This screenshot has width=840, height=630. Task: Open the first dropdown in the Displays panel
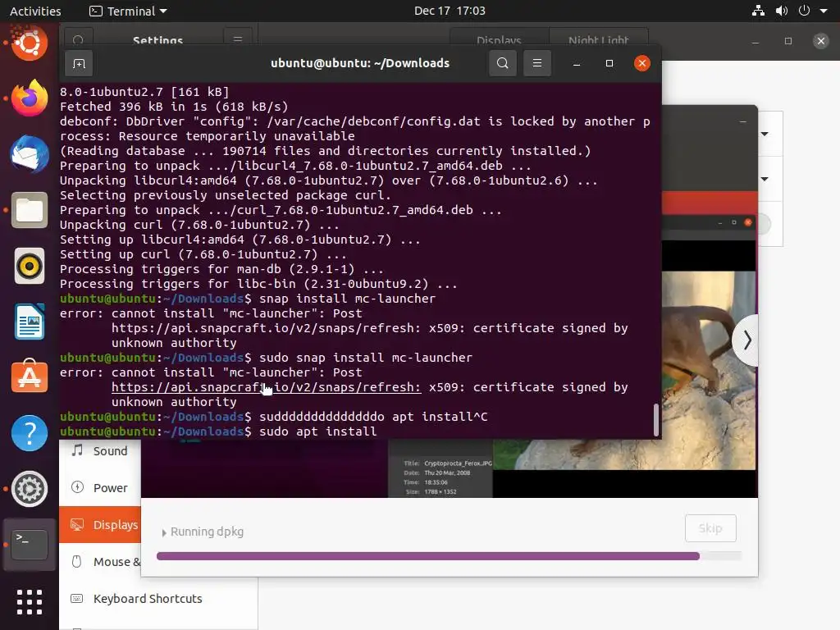pyautogui.click(x=765, y=134)
